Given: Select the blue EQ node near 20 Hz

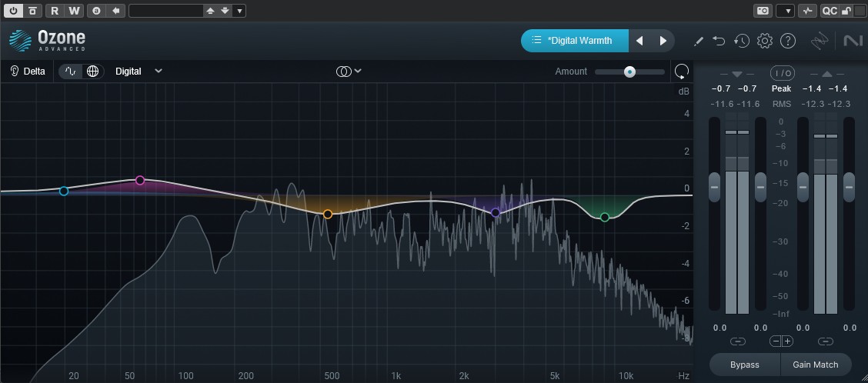Looking at the screenshot, I should point(64,191).
